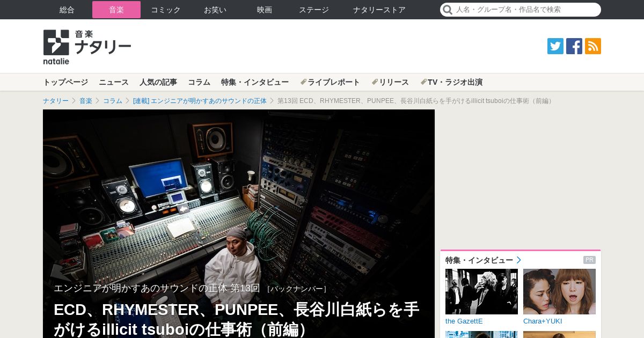Click the the GazettE text link
The width and height of the screenshot is (644, 338).
tap(464, 321)
